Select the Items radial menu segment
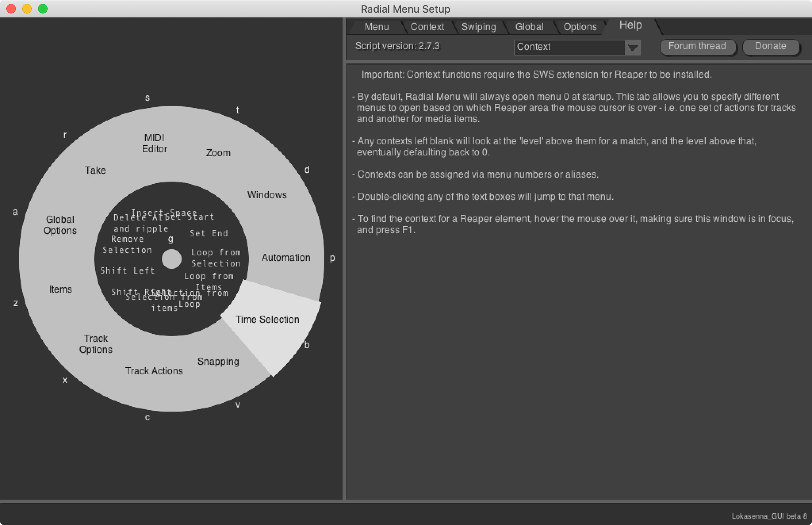The image size is (812, 525). tap(60, 289)
